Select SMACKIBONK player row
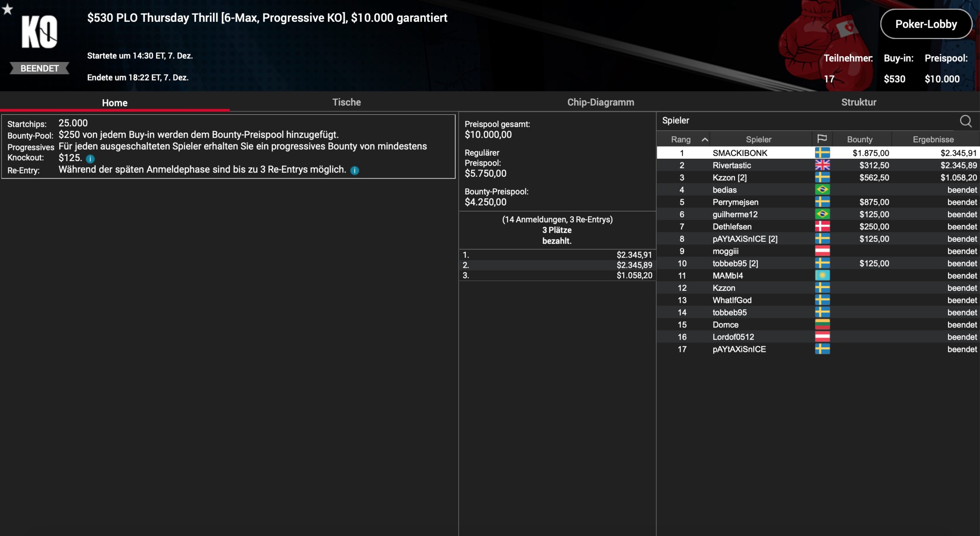The image size is (980, 536). (x=740, y=153)
